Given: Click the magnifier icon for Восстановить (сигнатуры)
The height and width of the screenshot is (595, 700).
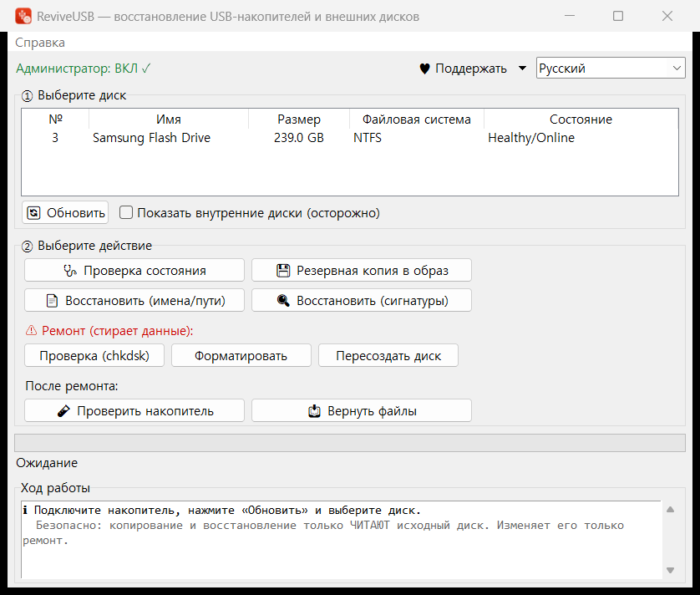Looking at the screenshot, I should click(x=283, y=300).
